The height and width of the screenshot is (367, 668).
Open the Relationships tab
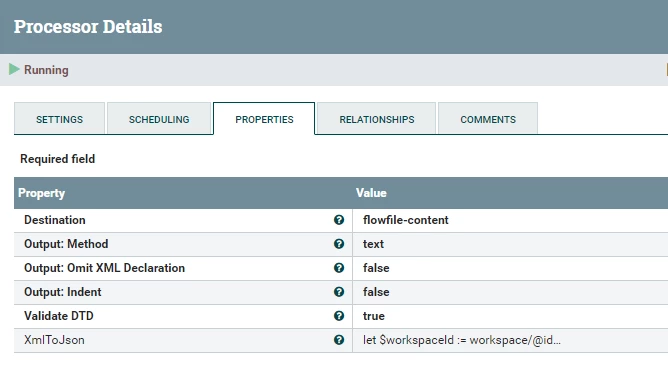point(377,119)
